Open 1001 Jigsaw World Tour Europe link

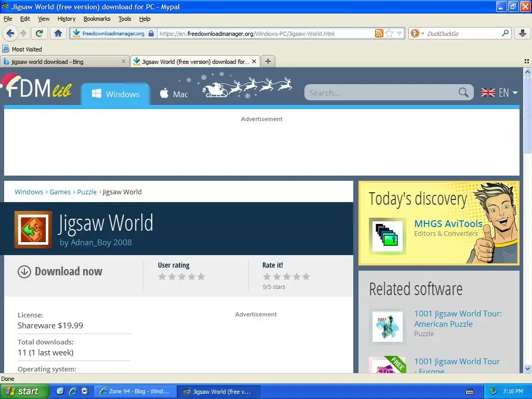pyautogui.click(x=457, y=366)
